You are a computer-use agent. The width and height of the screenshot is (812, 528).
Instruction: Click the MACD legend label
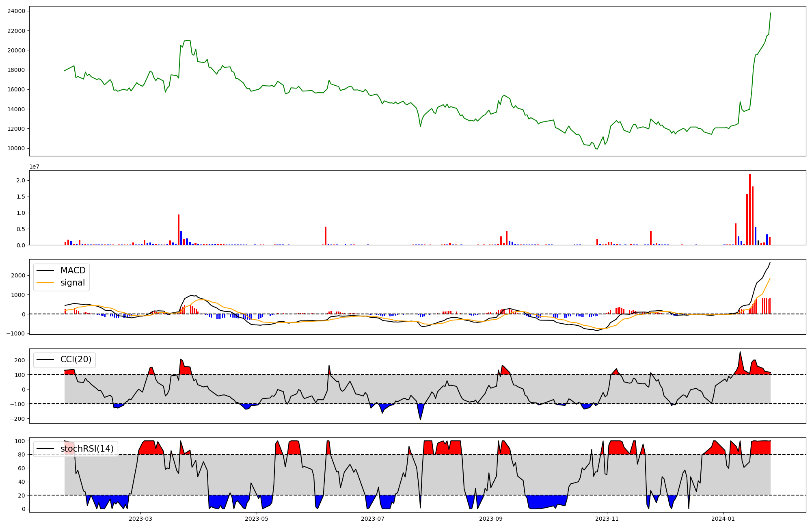[73, 270]
